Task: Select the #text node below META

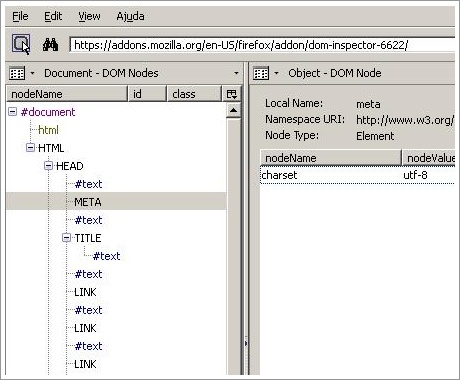Action: (x=88, y=220)
